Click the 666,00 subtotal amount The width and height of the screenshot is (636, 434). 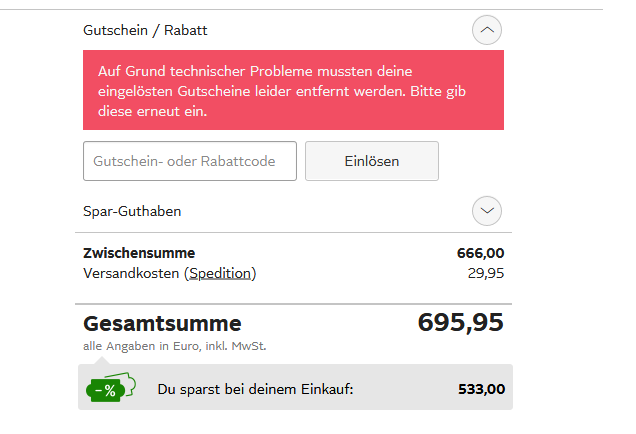[x=480, y=253]
